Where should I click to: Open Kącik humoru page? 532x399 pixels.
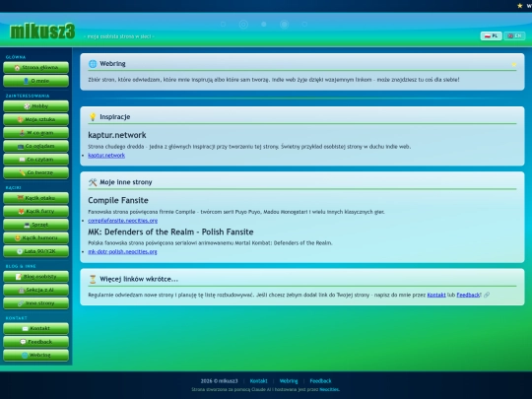[36, 237]
